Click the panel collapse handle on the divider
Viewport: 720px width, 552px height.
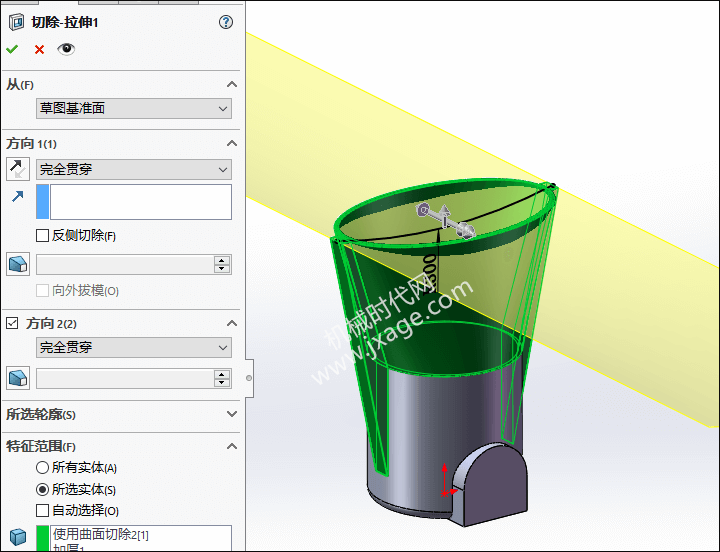point(249,377)
